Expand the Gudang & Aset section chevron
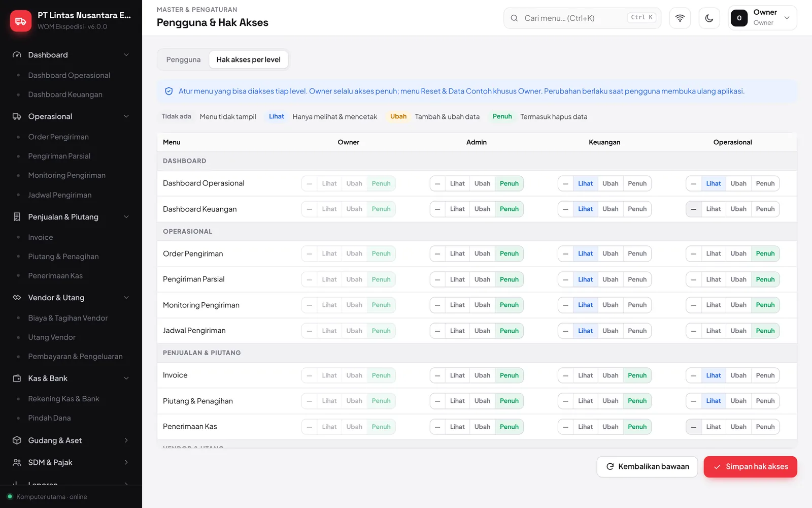The width and height of the screenshot is (812, 508). click(x=126, y=440)
